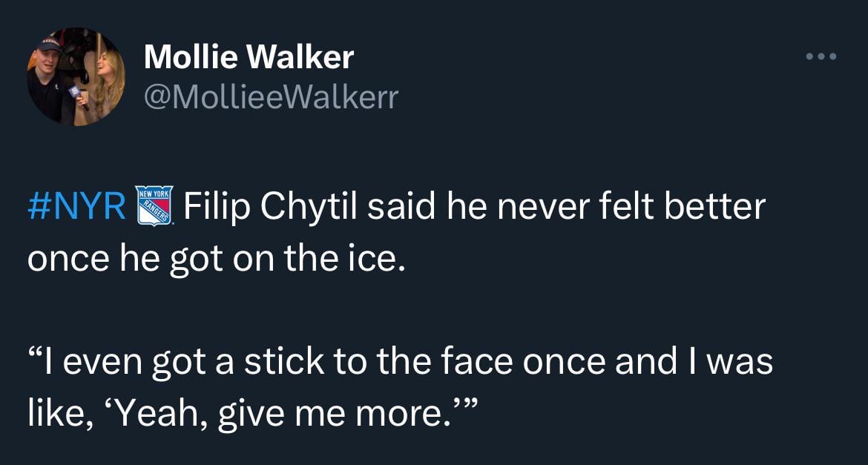Screen dimensions: 868x465
Task: Open the @MollieeWalkerr handle link
Action: click(x=270, y=96)
